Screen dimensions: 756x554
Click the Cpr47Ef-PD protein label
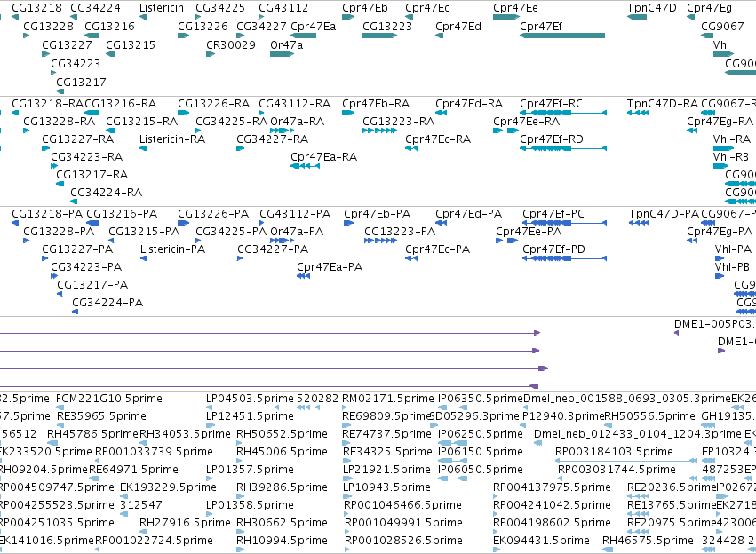coord(554,249)
